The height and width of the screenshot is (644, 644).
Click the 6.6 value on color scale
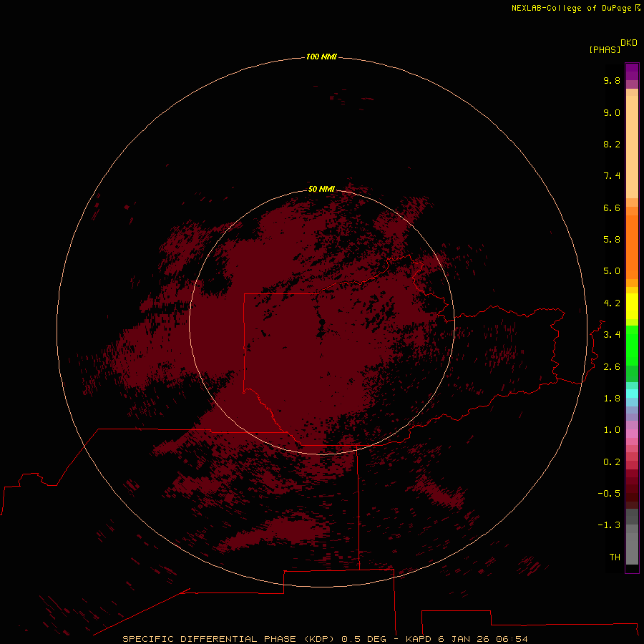click(x=612, y=208)
